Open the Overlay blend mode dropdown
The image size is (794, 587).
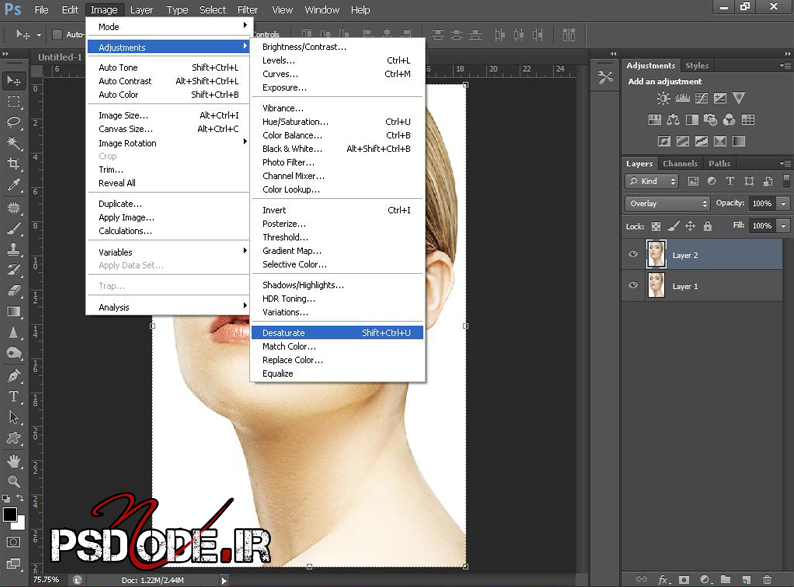click(667, 204)
